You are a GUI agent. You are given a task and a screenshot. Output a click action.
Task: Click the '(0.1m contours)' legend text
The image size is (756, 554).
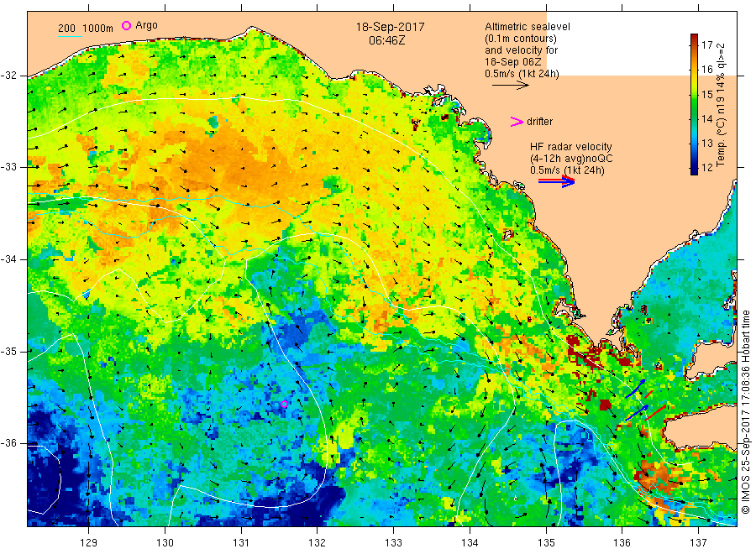tap(520, 39)
